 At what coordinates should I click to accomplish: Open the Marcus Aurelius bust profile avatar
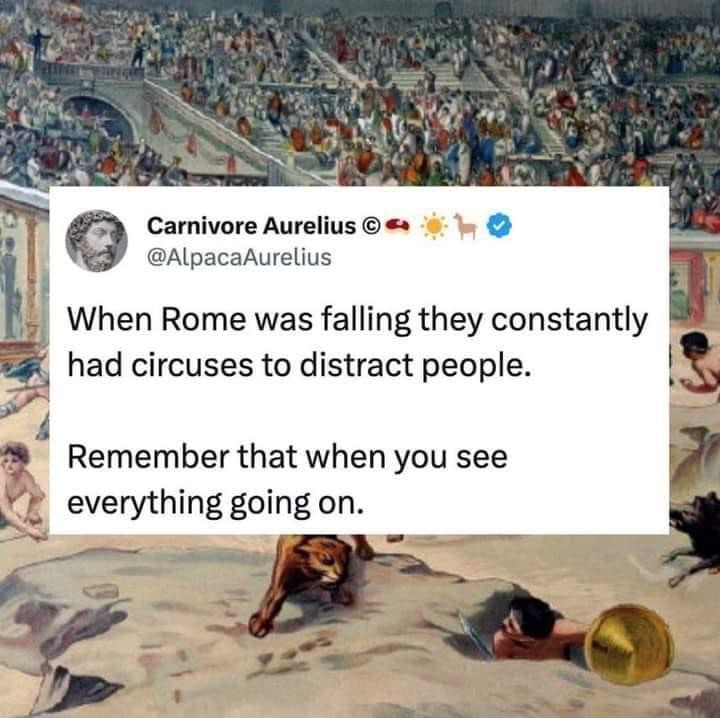coord(96,241)
